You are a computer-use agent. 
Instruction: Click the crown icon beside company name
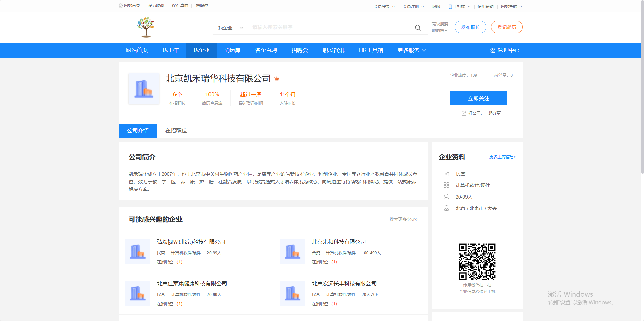pos(277,78)
